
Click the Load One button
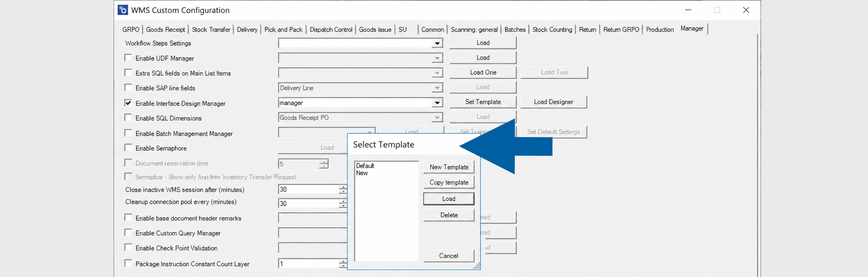[483, 72]
